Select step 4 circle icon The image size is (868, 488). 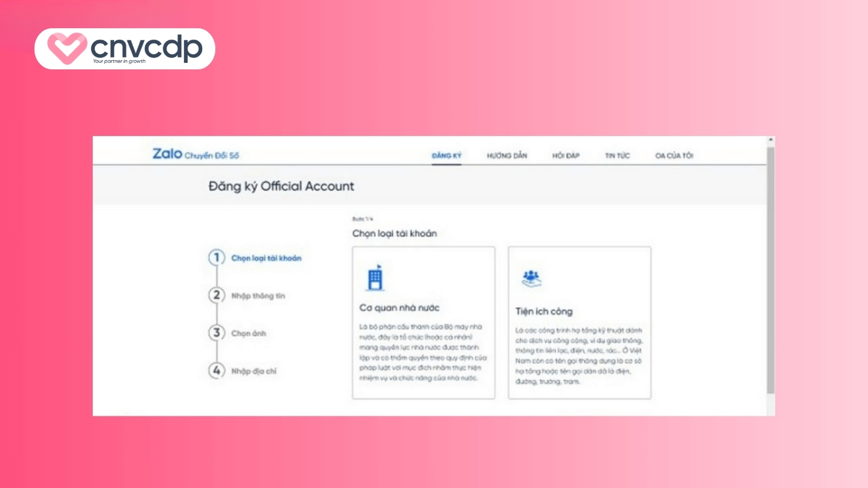point(216,370)
